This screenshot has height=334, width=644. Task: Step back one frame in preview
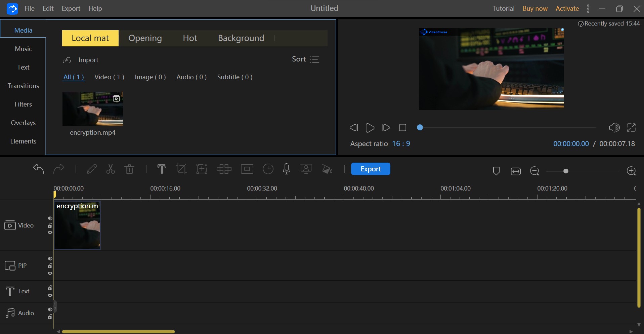[354, 128]
